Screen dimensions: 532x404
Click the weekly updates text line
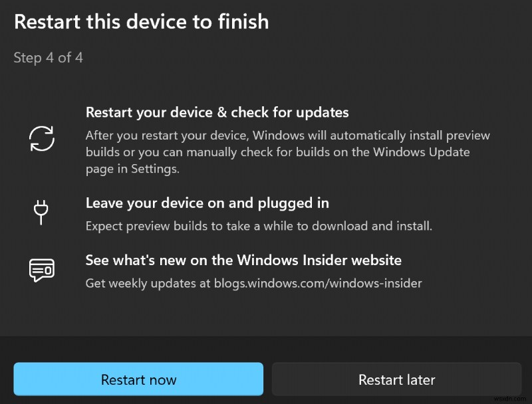pyautogui.click(x=255, y=283)
